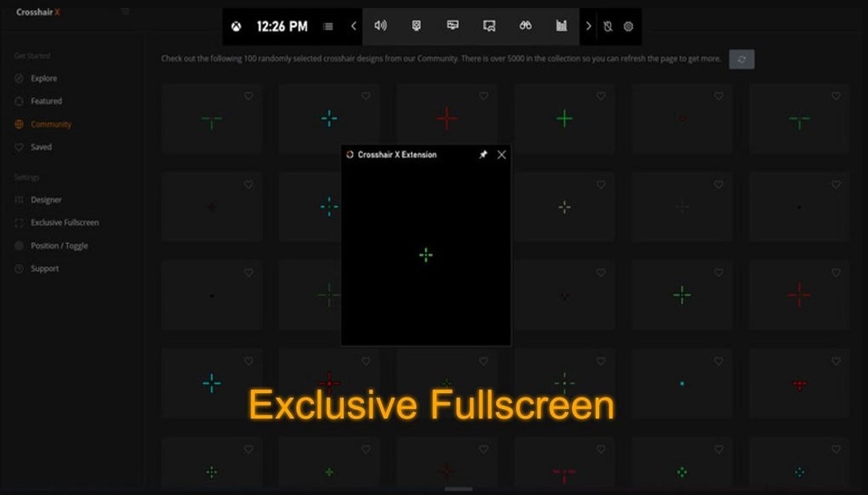Open the Xbox Game Bar home icon
868x495 pixels.
tap(237, 26)
